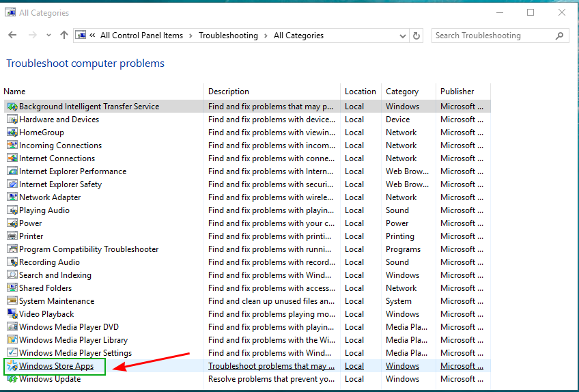Click the Background Intelligent Transfer Service icon

click(x=12, y=107)
